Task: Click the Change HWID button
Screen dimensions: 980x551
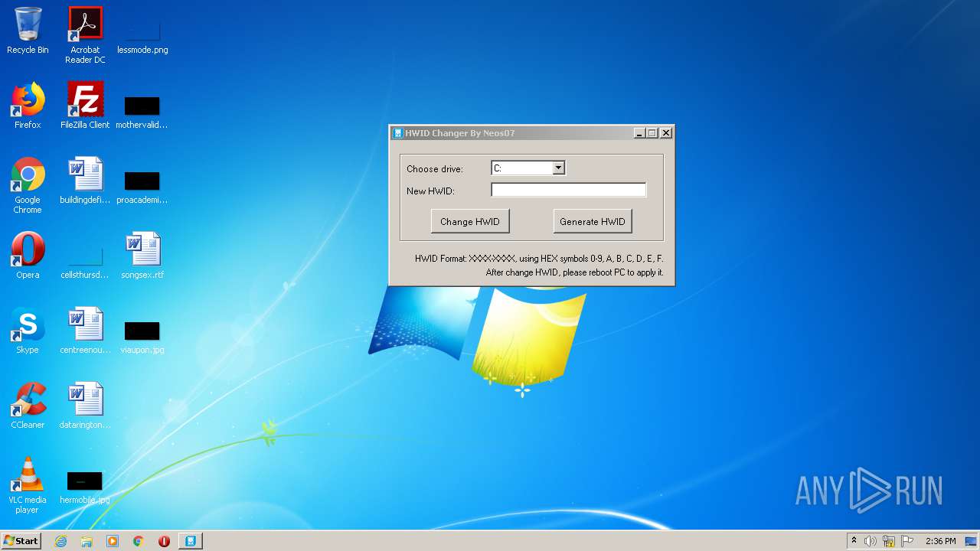Action: pos(470,221)
